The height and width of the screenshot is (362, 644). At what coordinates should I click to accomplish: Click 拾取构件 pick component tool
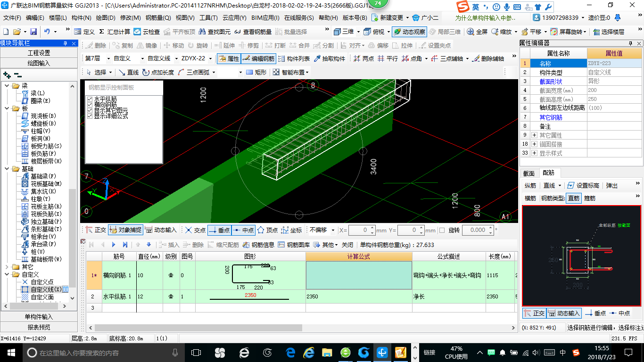[329, 58]
